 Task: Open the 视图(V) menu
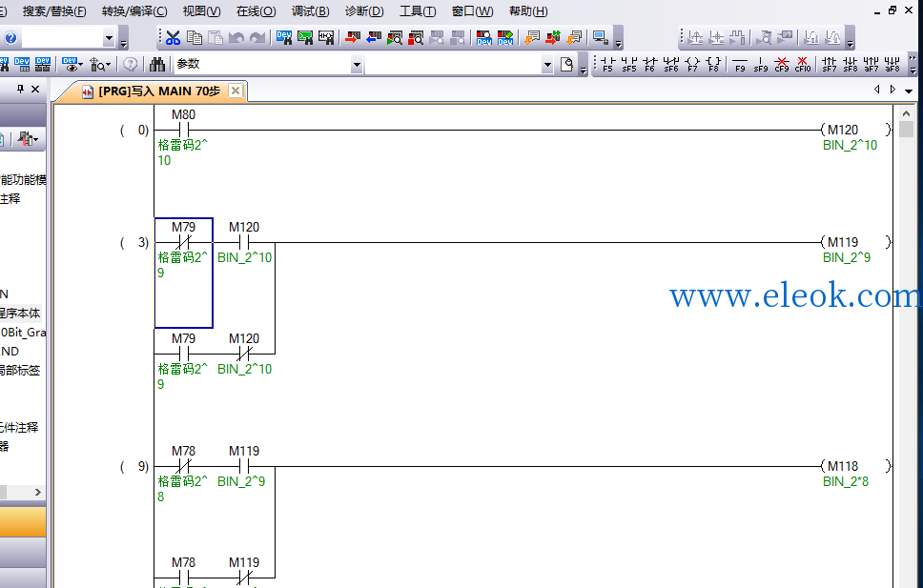click(x=201, y=11)
